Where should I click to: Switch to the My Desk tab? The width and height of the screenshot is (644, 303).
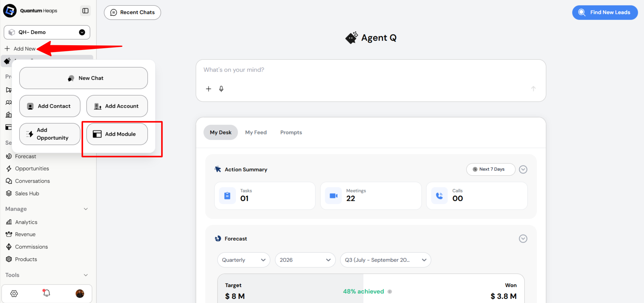221,132
